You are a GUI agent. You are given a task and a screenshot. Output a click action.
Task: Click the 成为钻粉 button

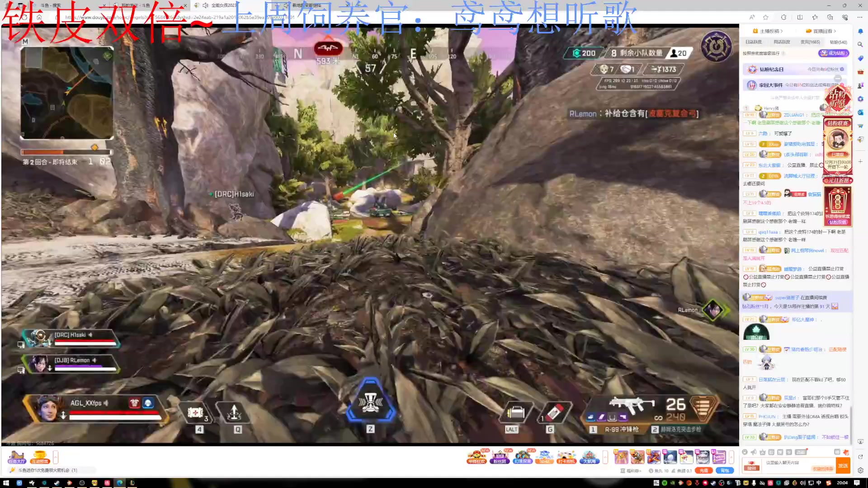pos(834,53)
